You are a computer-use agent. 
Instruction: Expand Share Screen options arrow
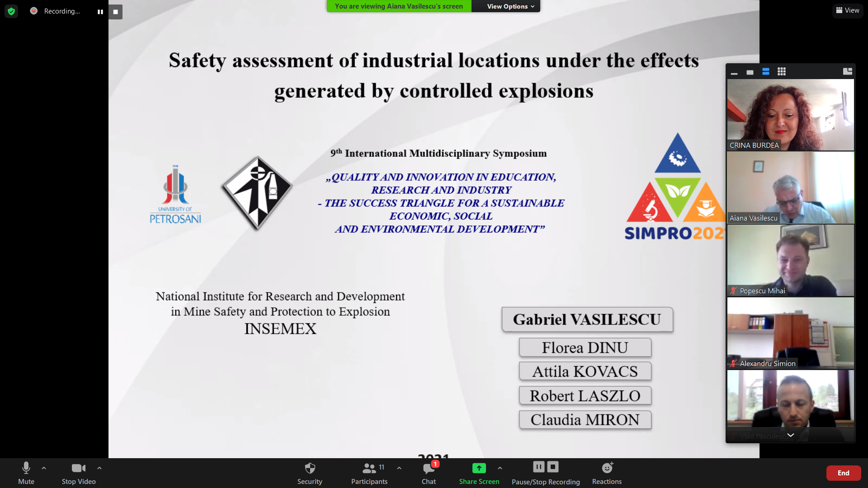(500, 468)
